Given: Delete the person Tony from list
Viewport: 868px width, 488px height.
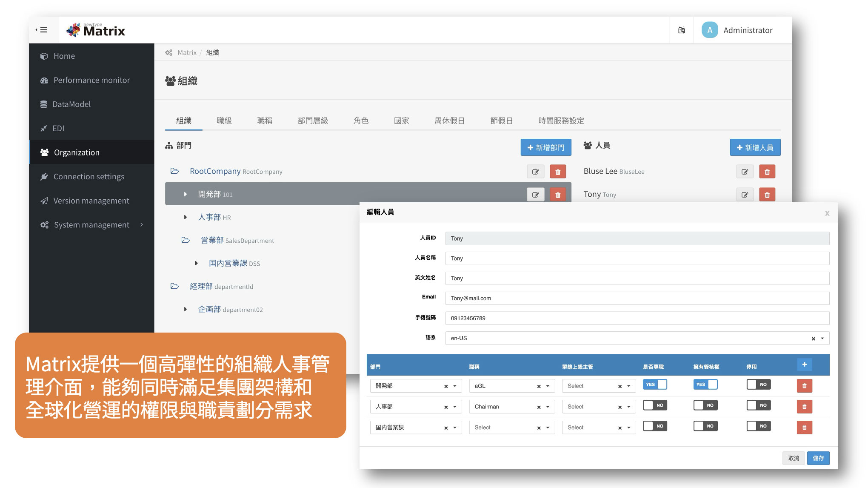Looking at the screenshot, I should (x=767, y=195).
